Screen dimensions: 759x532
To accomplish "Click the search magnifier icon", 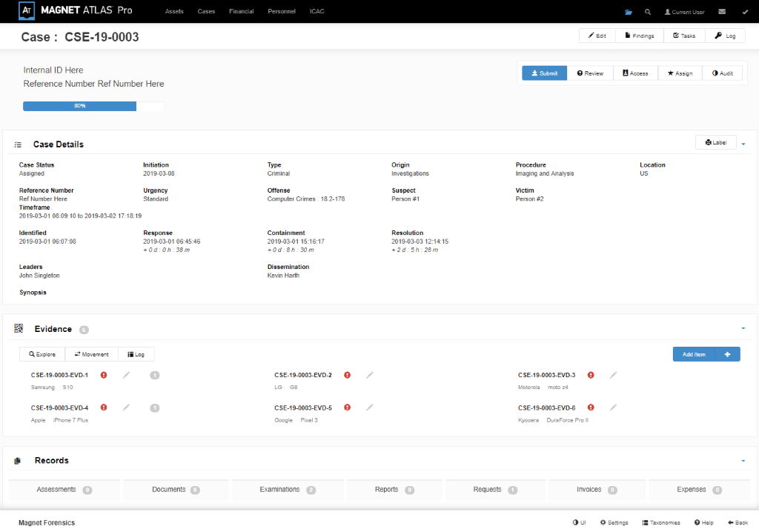I will (x=648, y=12).
